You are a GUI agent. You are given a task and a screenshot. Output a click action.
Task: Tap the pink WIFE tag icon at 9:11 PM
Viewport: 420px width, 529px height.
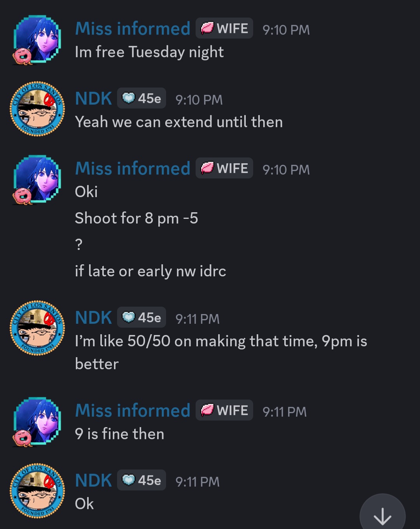[x=207, y=410]
